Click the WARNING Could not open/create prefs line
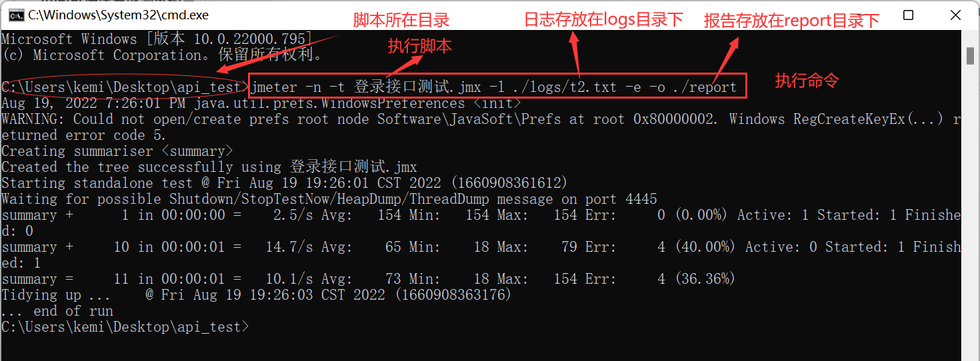This screenshot has width=980, height=361. tap(481, 119)
